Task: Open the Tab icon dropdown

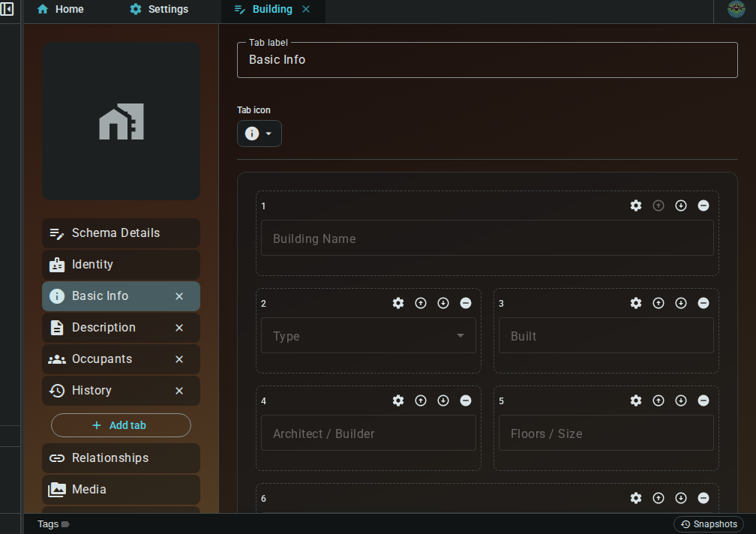Action: point(259,133)
